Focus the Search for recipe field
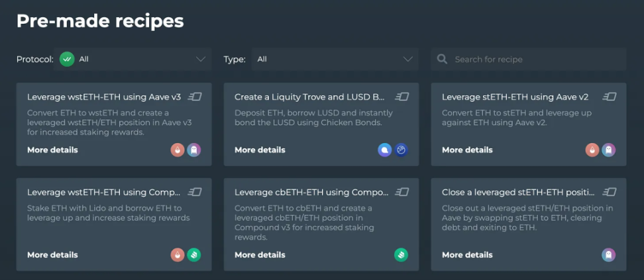This screenshot has height=280, width=644. point(529,59)
